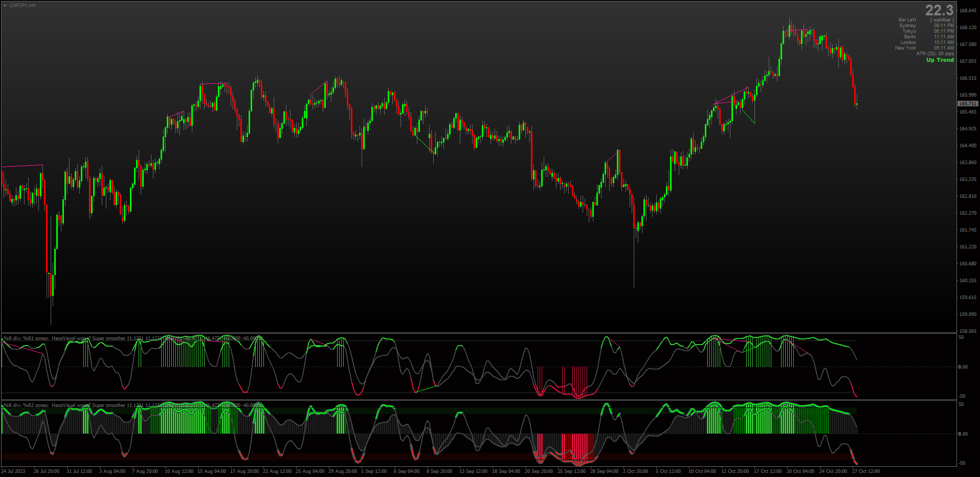Click the 168.120 price scale label
The width and height of the screenshot is (980, 477).
[968, 28]
